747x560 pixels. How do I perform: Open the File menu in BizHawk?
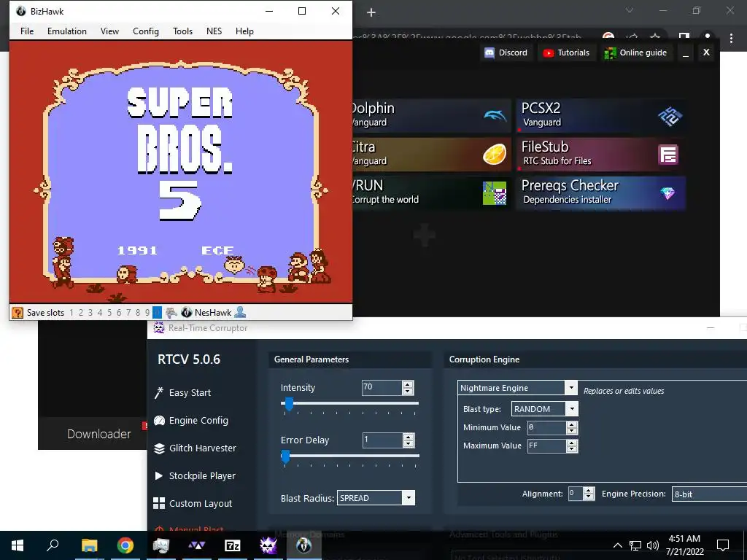(27, 31)
